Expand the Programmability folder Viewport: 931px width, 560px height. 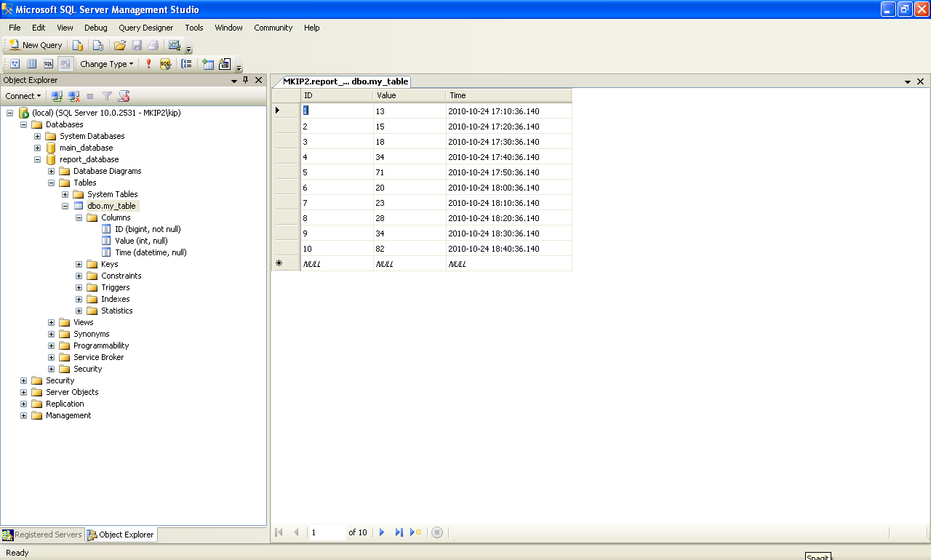52,345
